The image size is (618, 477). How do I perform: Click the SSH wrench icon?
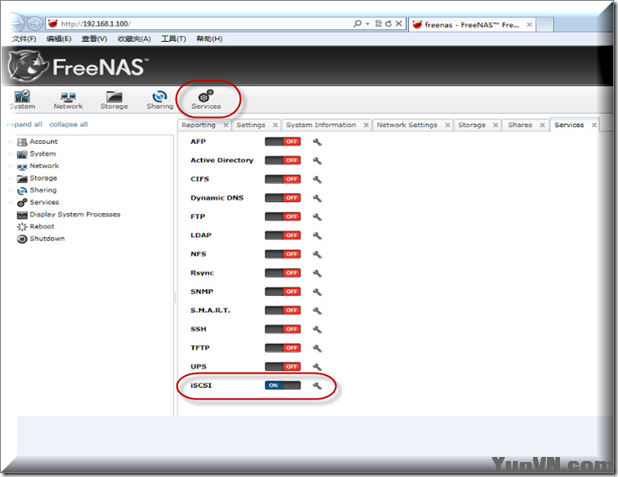tap(317, 329)
